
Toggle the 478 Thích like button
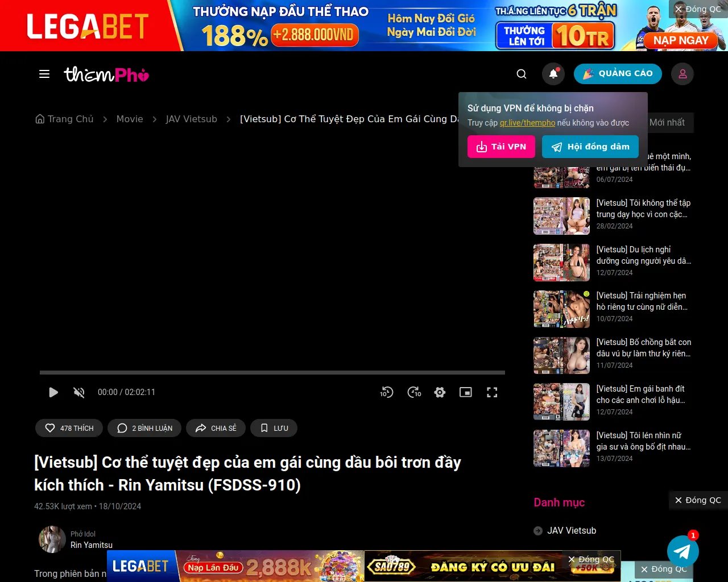[69, 428]
